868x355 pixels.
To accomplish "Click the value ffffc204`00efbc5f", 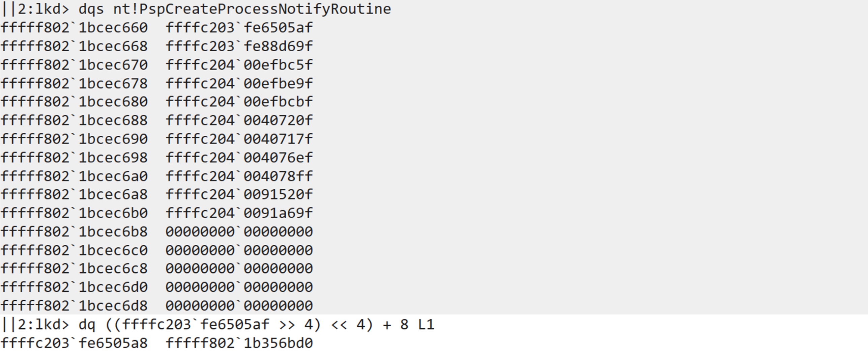I will tap(239, 65).
